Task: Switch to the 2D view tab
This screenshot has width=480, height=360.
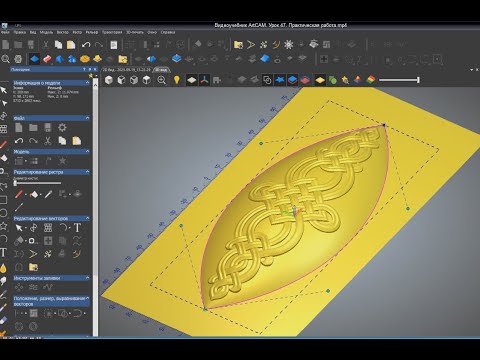Action: pyautogui.click(x=127, y=70)
